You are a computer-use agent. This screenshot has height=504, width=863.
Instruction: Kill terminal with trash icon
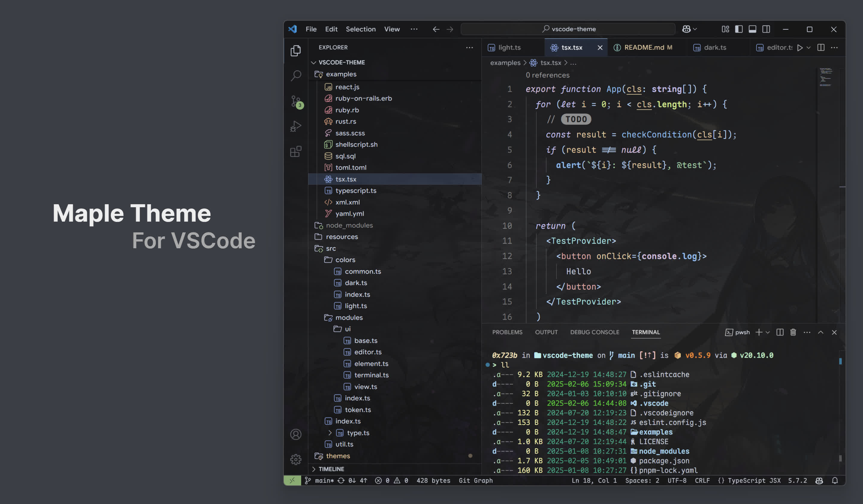point(793,332)
